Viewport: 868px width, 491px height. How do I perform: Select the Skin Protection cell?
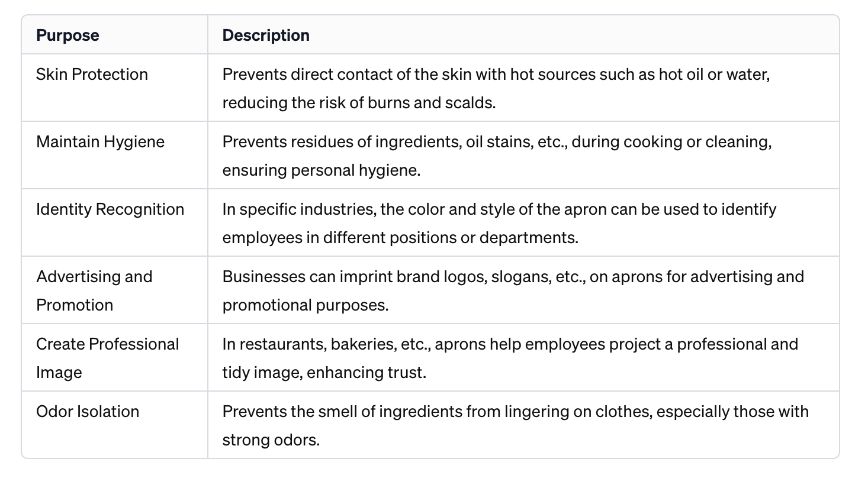[x=92, y=75]
